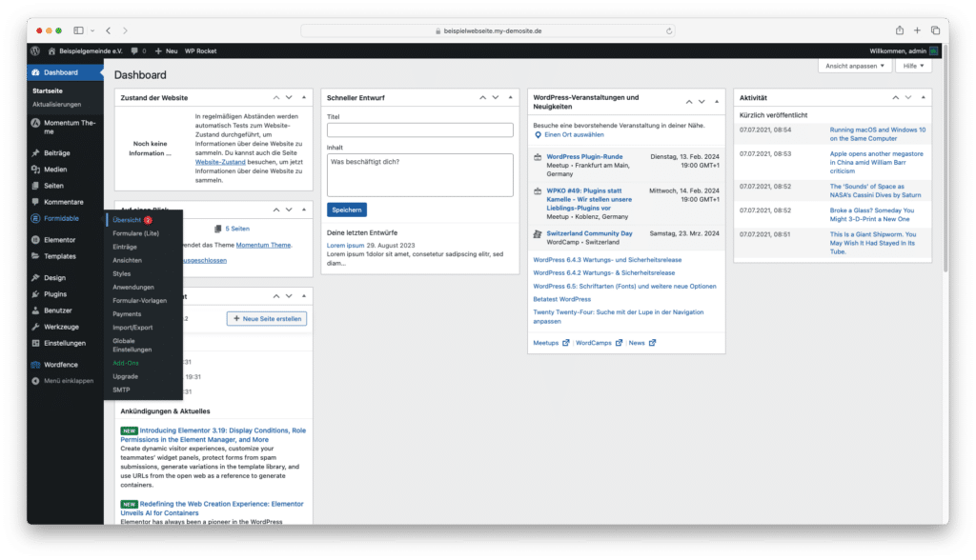Click the Titel input field
Screen dimensions: 976x560
(x=420, y=130)
